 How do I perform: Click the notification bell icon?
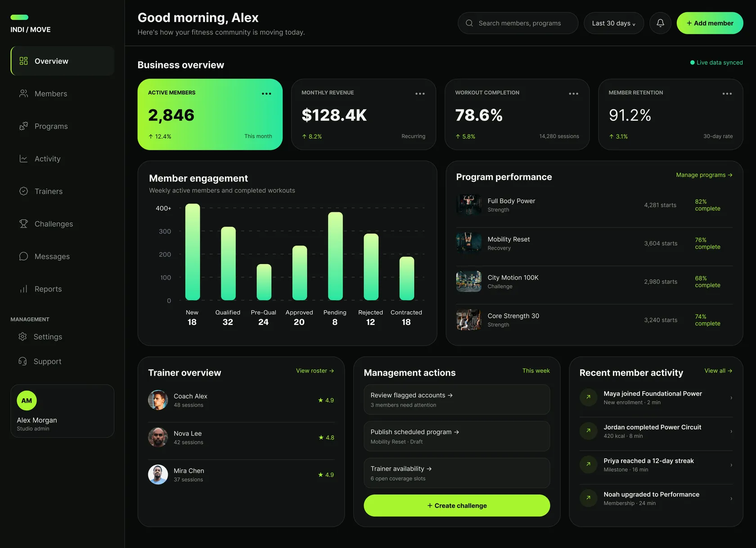coord(660,23)
